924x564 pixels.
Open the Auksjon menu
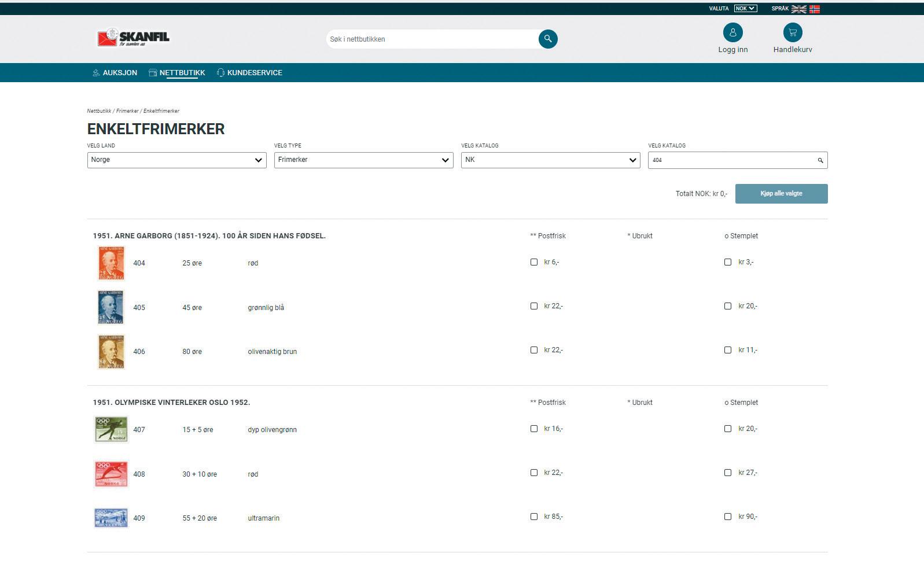click(115, 73)
